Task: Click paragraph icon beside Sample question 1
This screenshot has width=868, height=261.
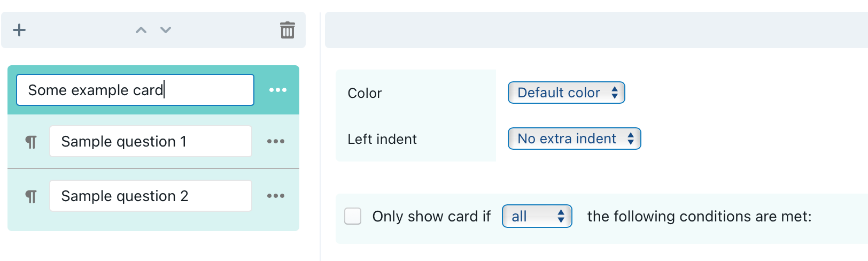Action: click(31, 142)
